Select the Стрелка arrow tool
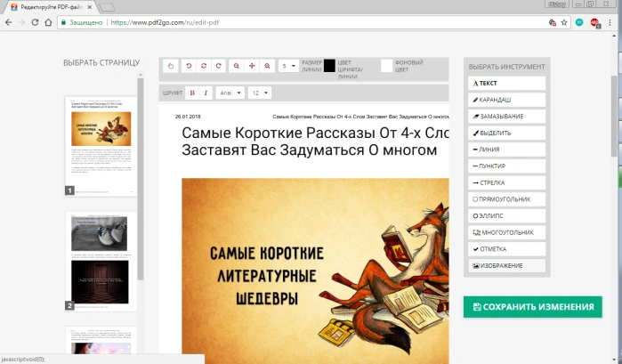 [x=507, y=183]
